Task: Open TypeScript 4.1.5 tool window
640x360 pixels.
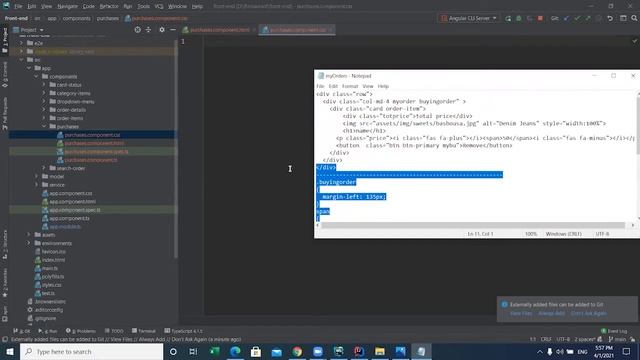Action: click(183, 331)
